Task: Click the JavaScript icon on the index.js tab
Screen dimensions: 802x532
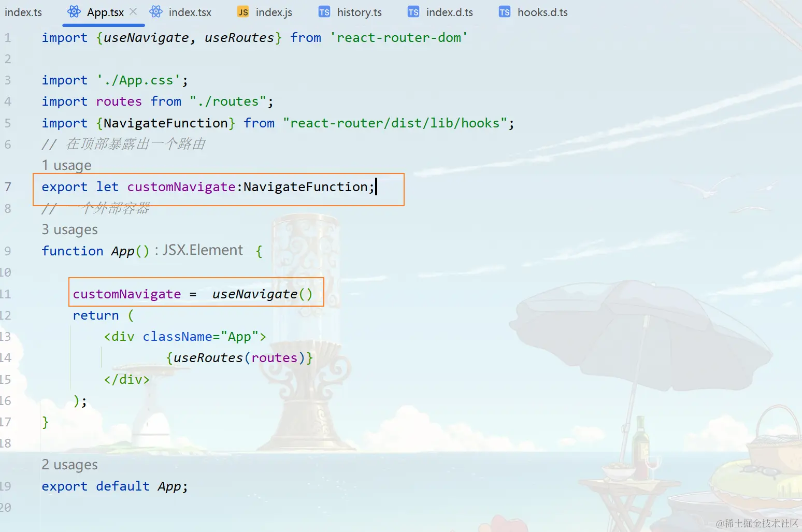Action: pos(242,11)
